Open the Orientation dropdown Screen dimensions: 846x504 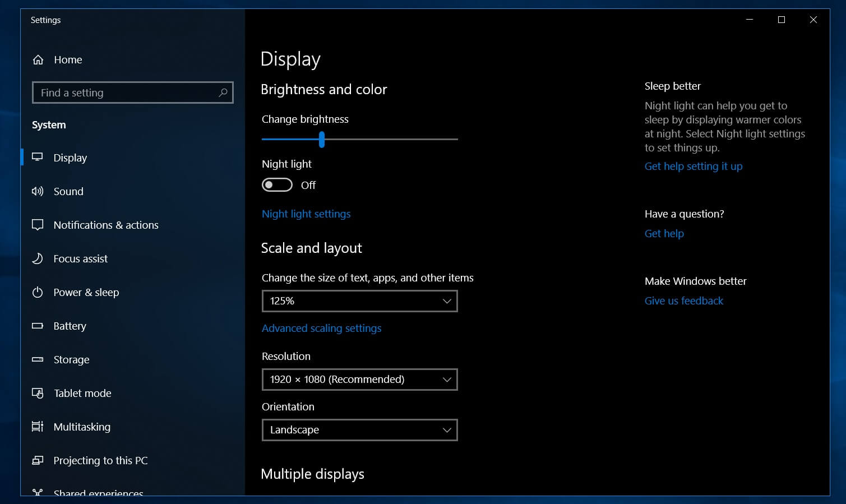(359, 430)
